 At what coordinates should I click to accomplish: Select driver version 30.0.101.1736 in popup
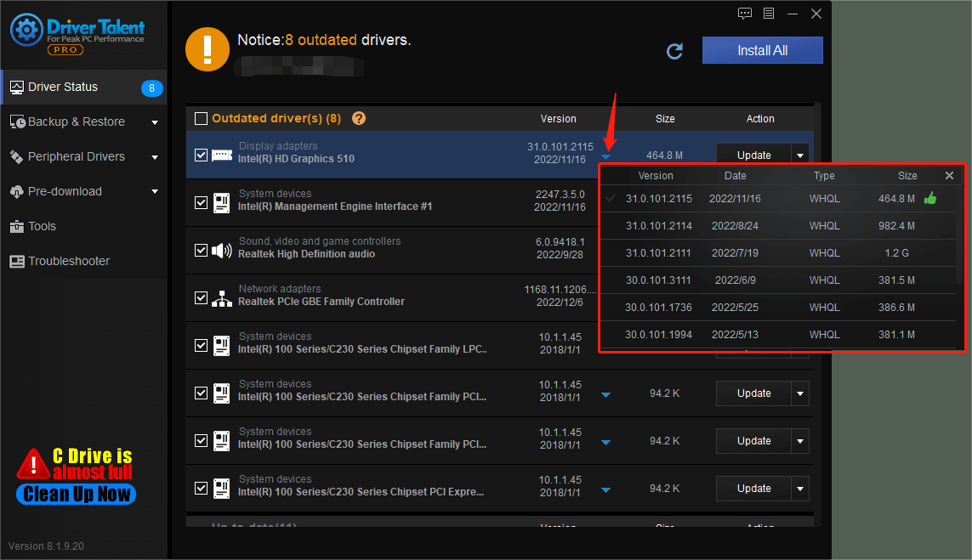777,308
